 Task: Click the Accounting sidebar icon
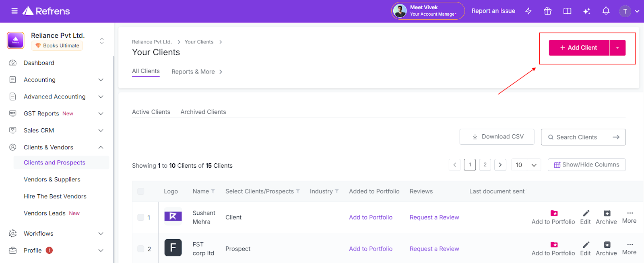(x=13, y=80)
